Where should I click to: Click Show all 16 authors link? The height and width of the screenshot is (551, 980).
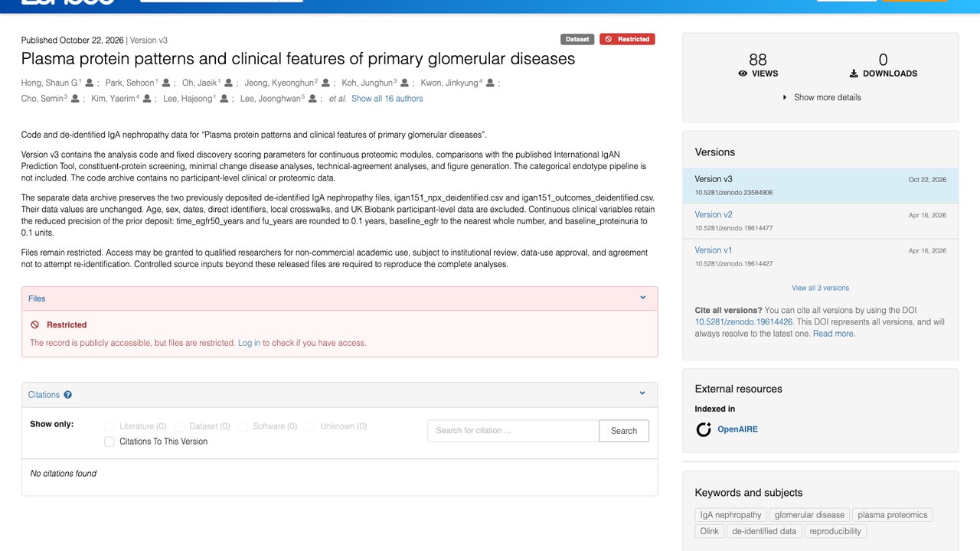coord(387,99)
